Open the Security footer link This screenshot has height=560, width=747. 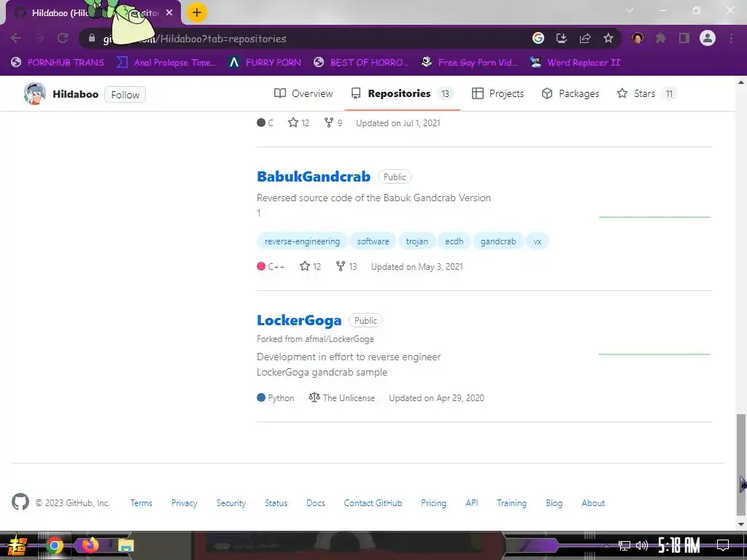pos(231,503)
